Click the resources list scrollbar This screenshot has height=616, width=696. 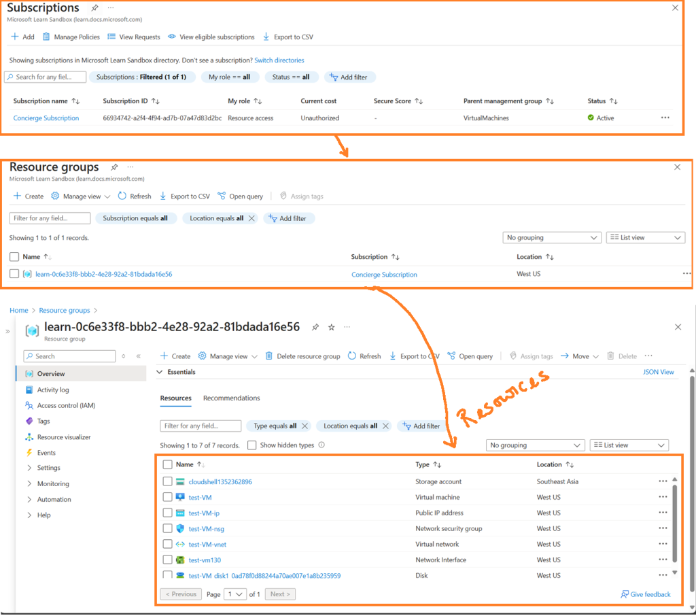coord(675,524)
